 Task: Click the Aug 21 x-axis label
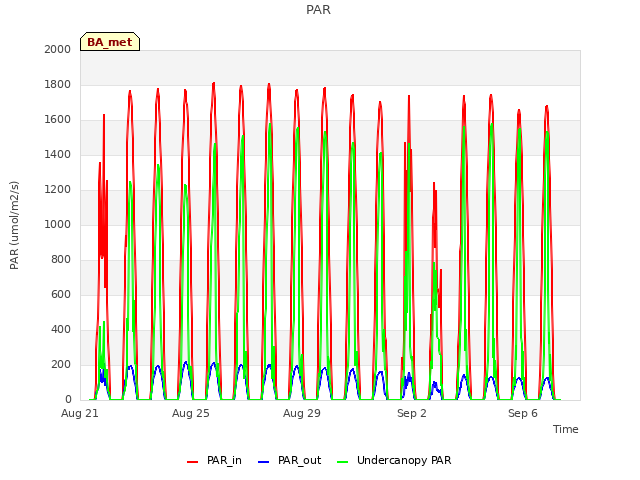pos(80,413)
